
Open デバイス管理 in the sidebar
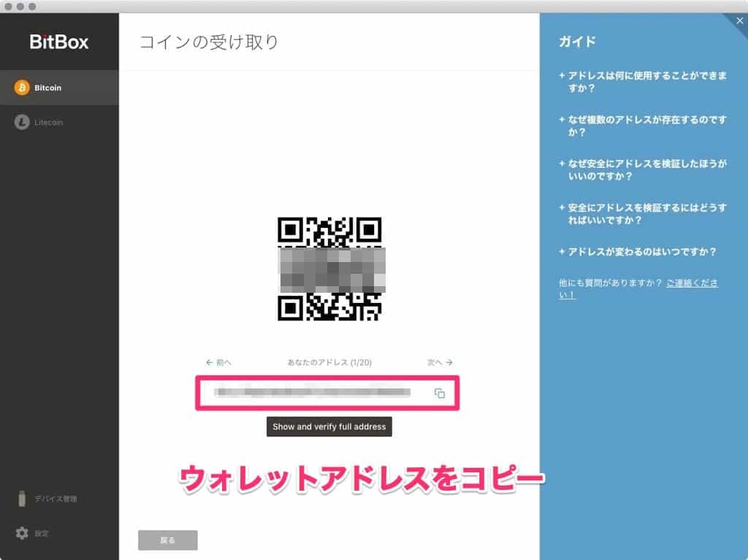[56, 499]
